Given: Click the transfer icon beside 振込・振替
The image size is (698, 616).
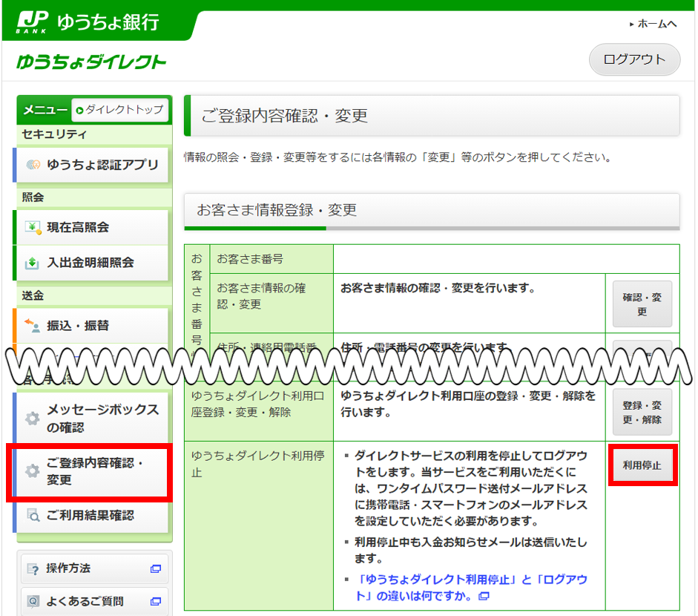Looking at the screenshot, I should [32, 325].
